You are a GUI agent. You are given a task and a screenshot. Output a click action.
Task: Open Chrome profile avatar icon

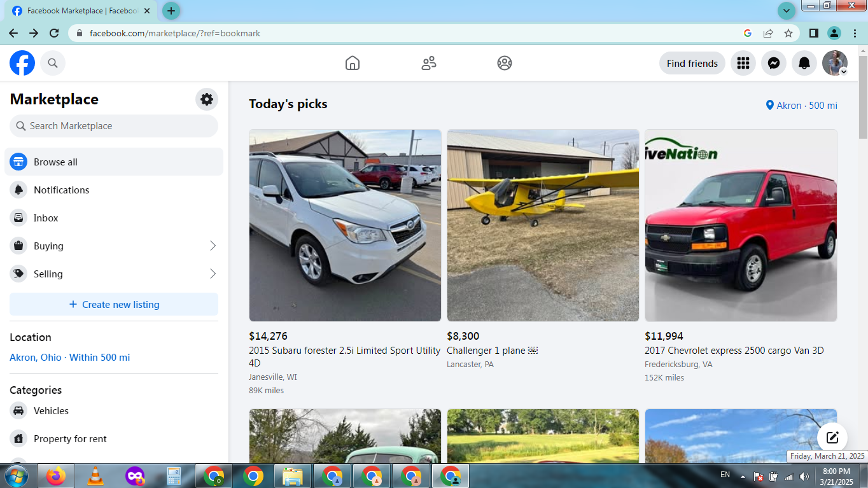834,33
